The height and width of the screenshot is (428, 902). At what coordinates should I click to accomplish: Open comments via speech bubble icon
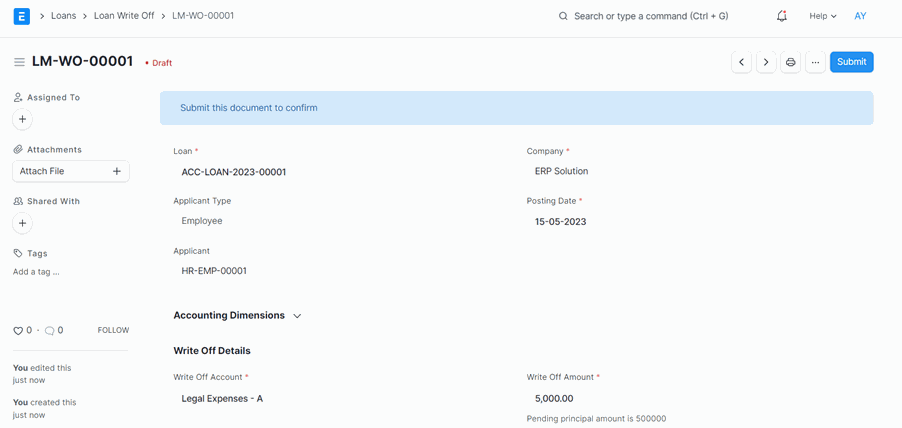49,331
